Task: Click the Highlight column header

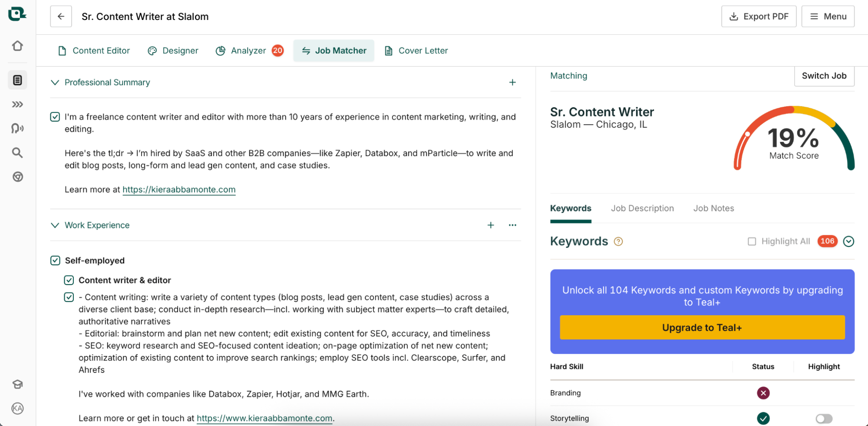Action: click(x=824, y=366)
